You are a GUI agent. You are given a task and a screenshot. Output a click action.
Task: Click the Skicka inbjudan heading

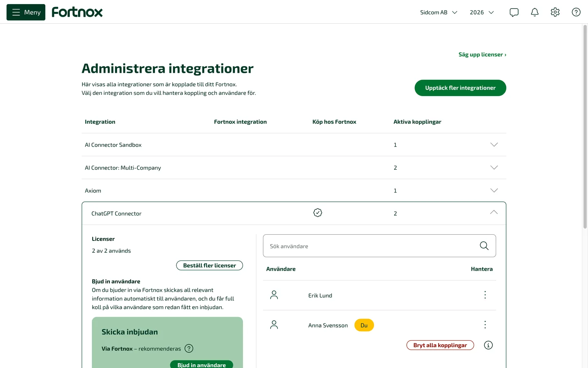[x=130, y=332]
